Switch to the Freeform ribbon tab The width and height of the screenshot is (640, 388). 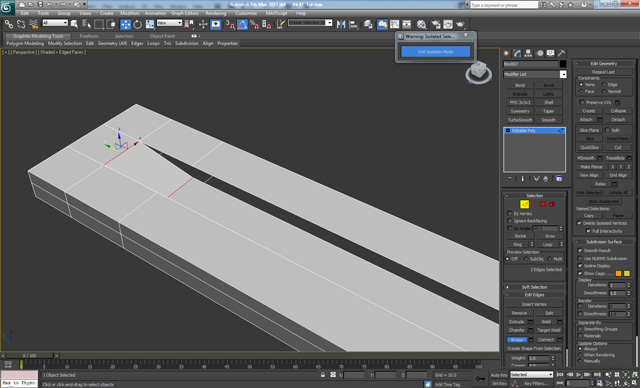click(89, 36)
